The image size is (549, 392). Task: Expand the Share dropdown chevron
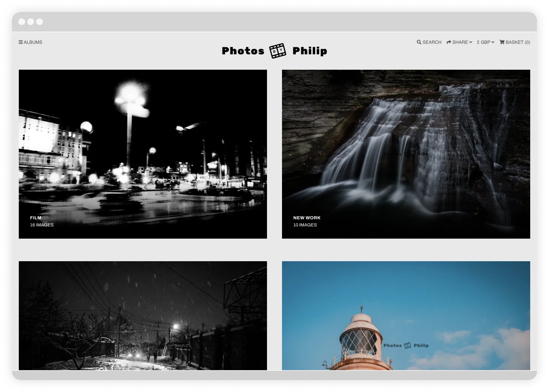pos(471,42)
